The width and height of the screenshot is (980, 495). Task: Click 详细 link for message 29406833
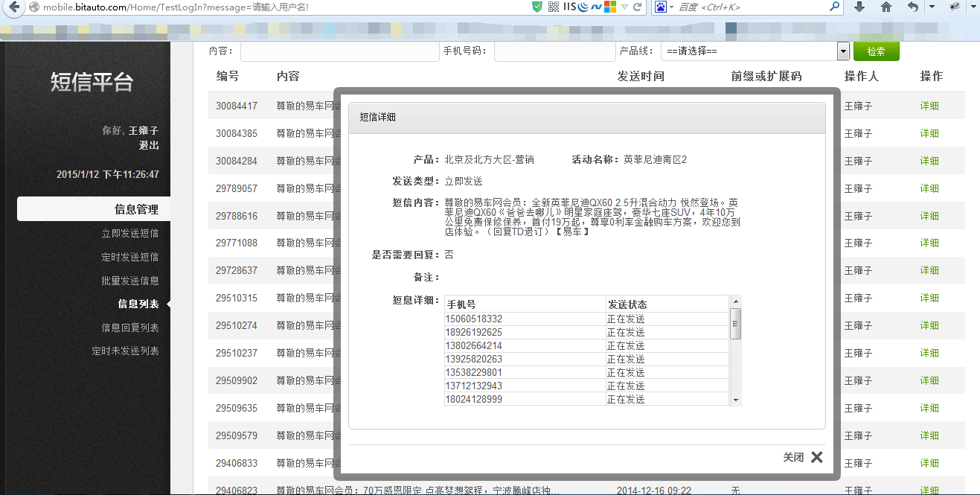pos(929,463)
